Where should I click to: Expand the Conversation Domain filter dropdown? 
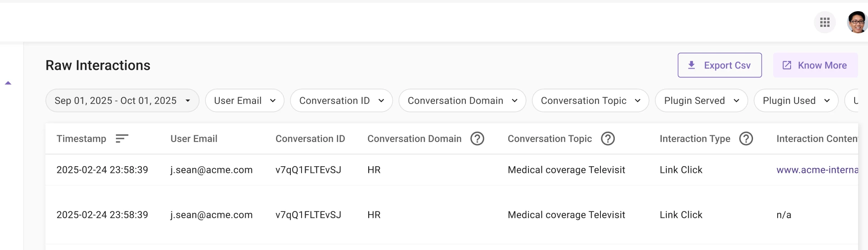point(462,101)
